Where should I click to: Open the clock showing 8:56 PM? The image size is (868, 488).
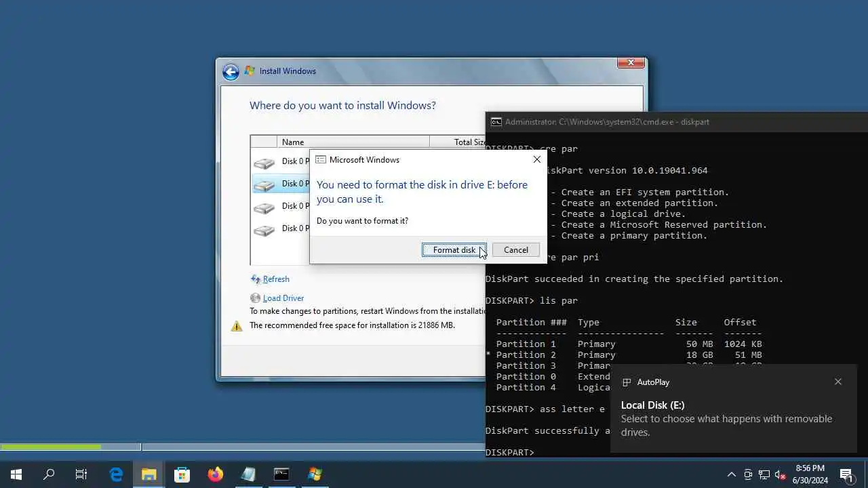pyautogui.click(x=810, y=474)
